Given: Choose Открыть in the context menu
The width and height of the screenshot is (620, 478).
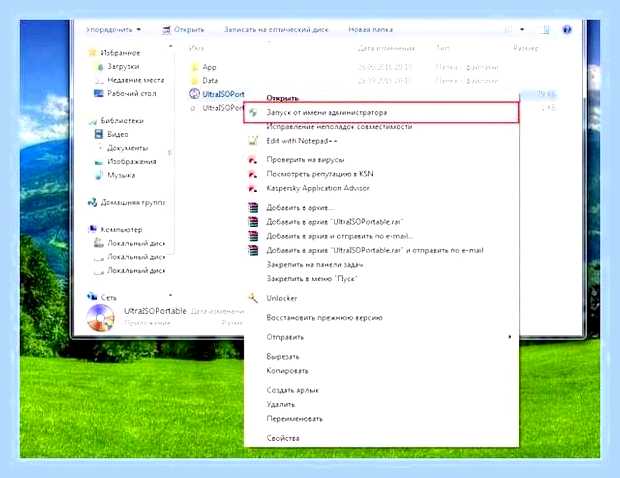Looking at the screenshot, I should coord(282,98).
